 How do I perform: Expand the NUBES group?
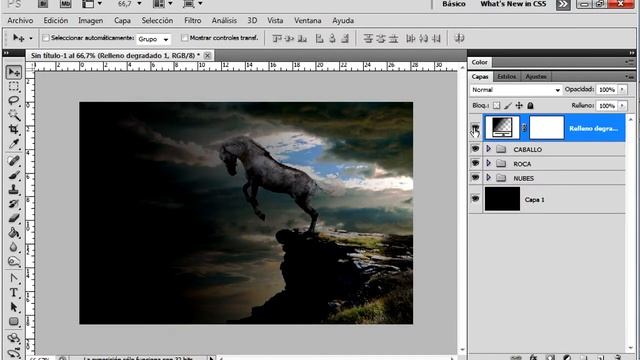(488, 178)
